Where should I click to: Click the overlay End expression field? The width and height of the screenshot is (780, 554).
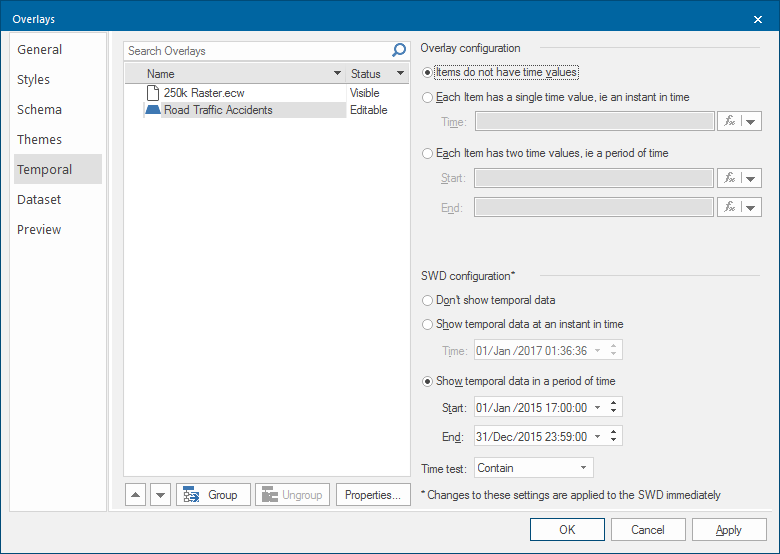tap(594, 207)
